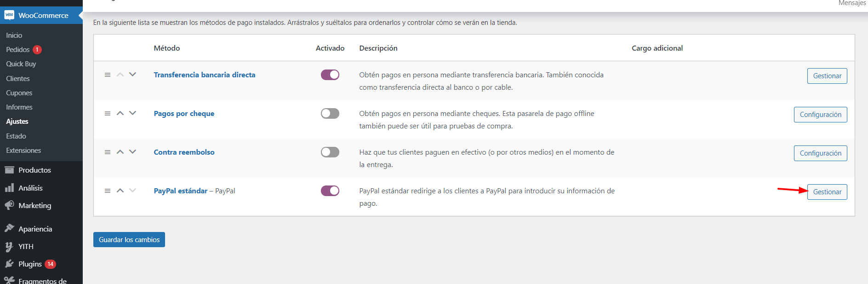
Task: Move PayPal estándar up with arrow
Action: 120,191
